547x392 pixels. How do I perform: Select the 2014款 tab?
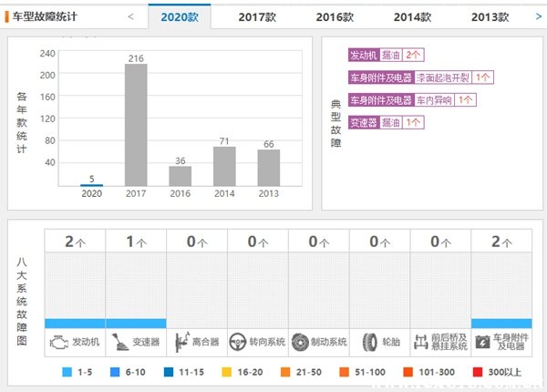[x=412, y=16]
